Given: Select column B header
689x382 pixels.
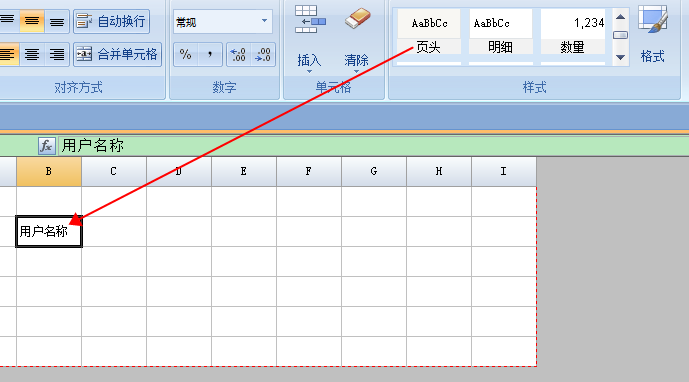Looking at the screenshot, I should [49, 171].
